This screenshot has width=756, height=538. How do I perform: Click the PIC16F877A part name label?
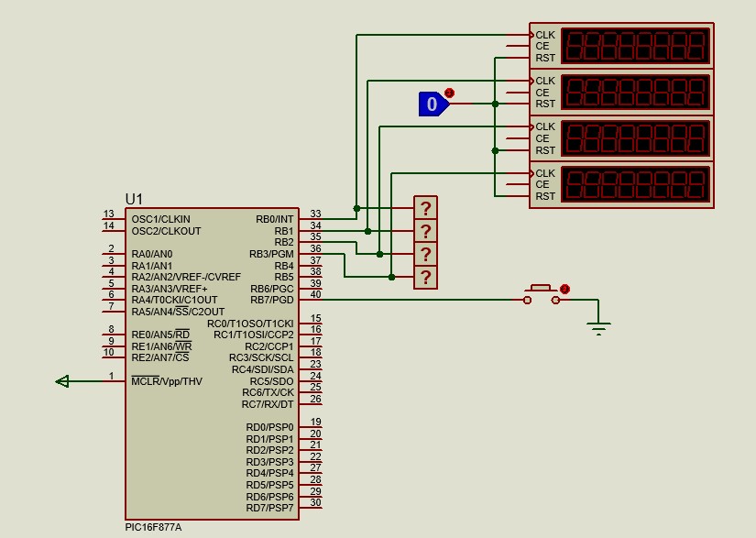(x=153, y=527)
